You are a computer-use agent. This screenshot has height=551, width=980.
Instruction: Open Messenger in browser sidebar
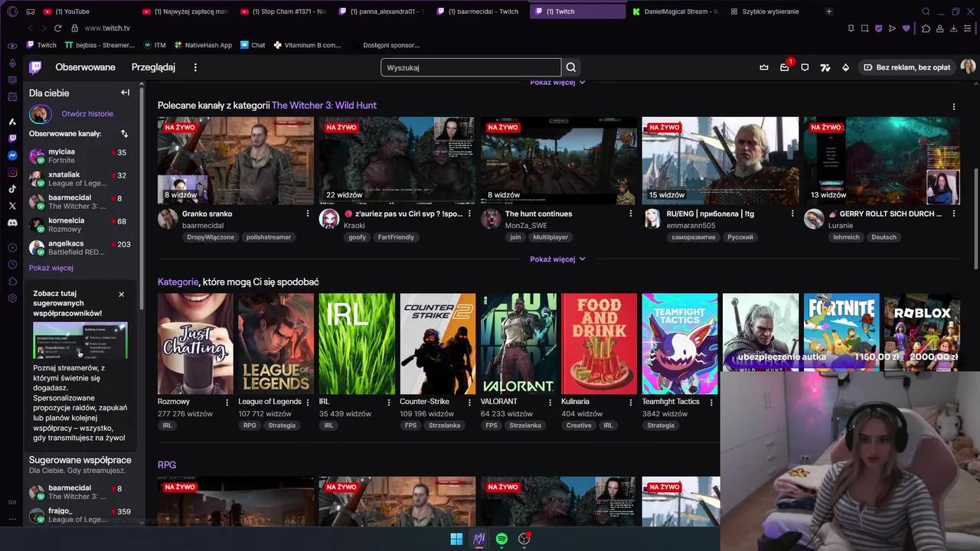[x=12, y=155]
